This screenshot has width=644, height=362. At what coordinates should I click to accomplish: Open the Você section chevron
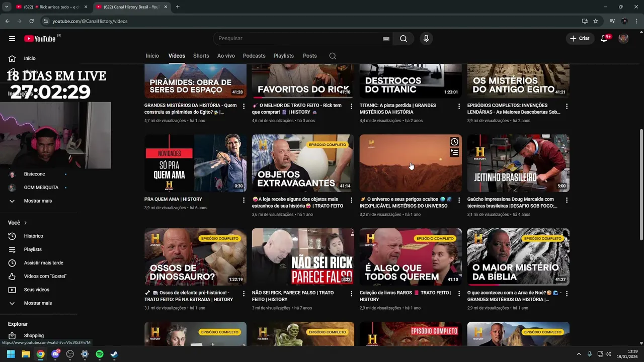[x=25, y=223]
